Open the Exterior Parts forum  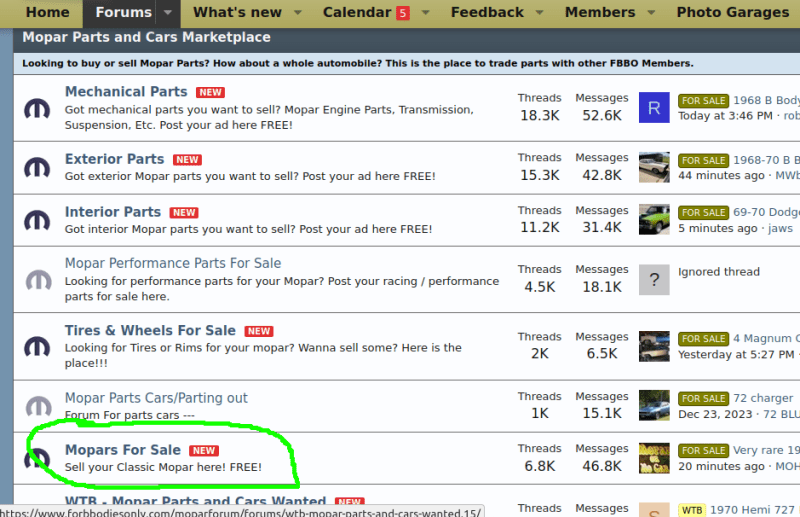tap(114, 159)
